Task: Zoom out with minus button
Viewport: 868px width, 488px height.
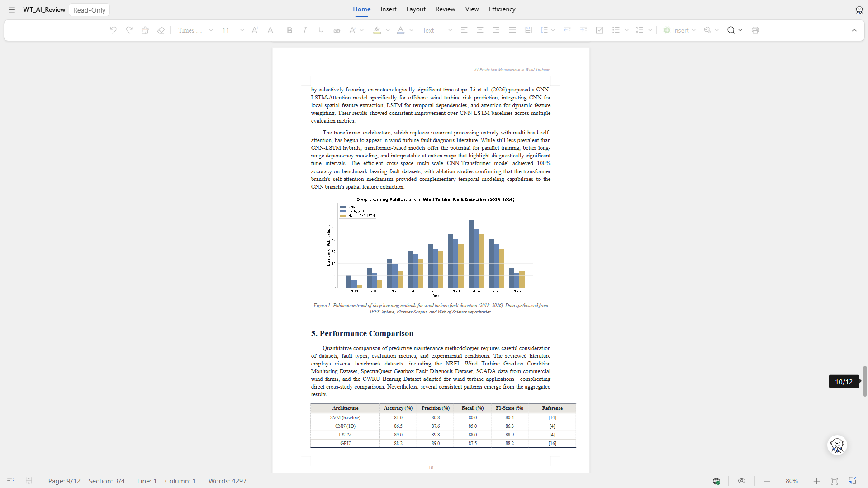Action: 767,481
